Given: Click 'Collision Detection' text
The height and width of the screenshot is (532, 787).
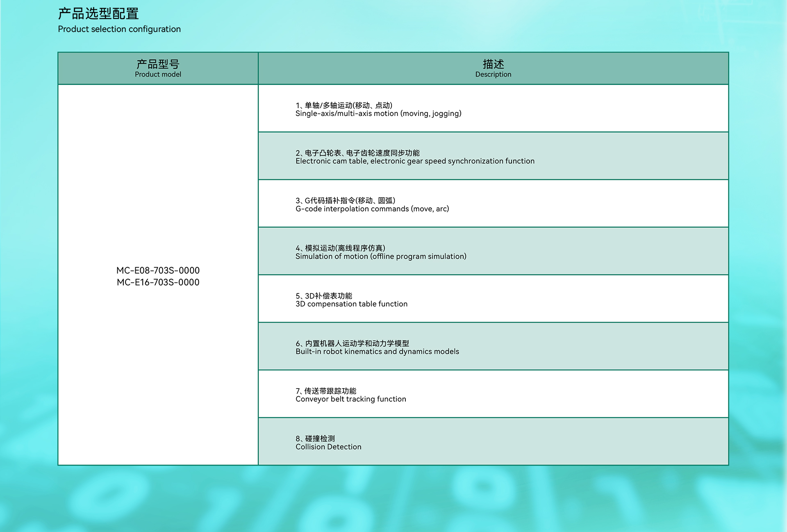Looking at the screenshot, I should (328, 447).
